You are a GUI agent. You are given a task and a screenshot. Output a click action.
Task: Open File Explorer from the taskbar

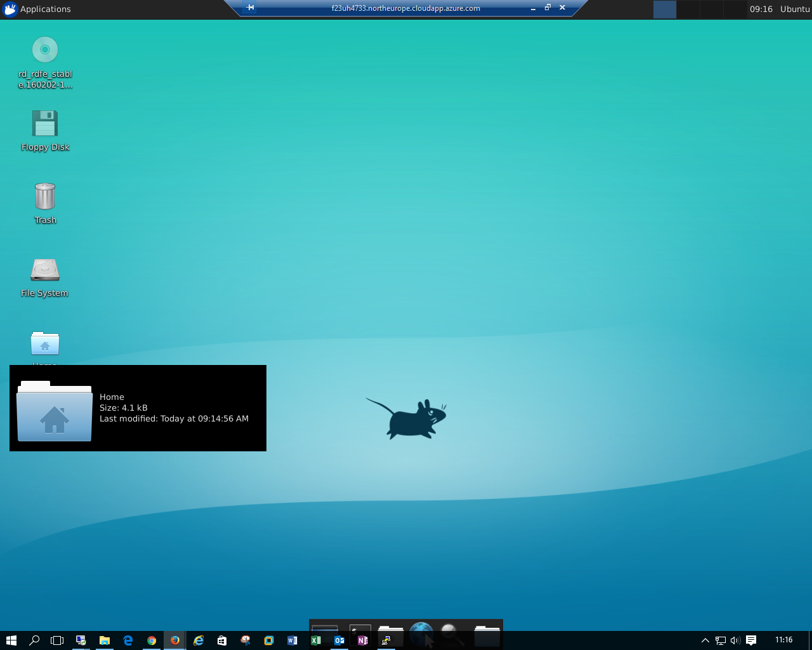pyautogui.click(x=104, y=640)
